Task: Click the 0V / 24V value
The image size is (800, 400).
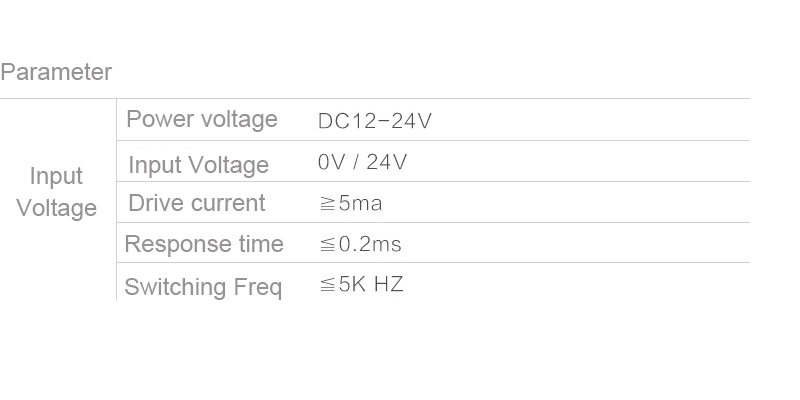Action: (x=362, y=162)
